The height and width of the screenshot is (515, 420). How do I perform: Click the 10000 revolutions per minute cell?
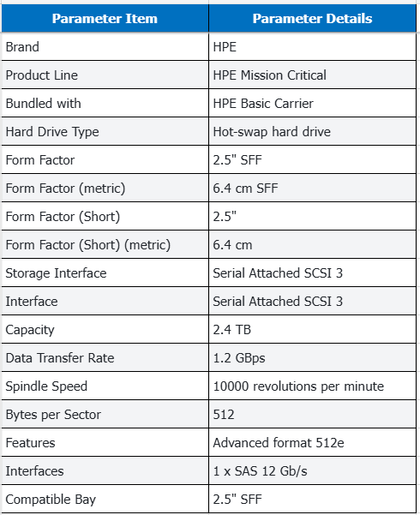click(312, 386)
